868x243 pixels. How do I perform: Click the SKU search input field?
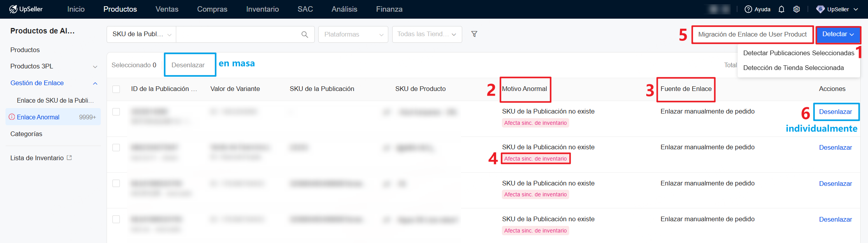tap(237, 34)
